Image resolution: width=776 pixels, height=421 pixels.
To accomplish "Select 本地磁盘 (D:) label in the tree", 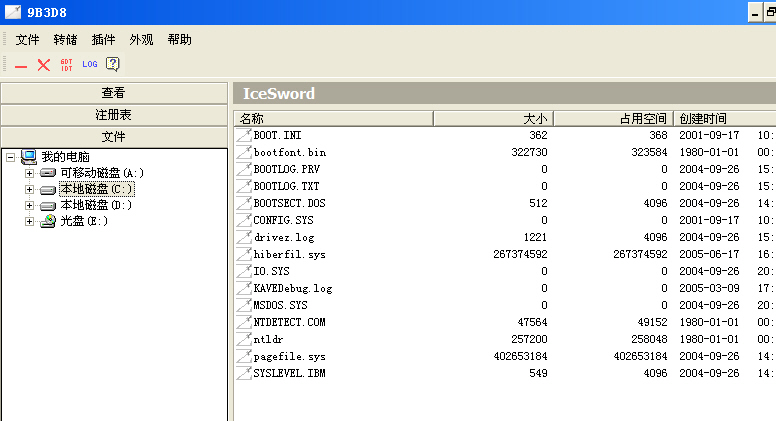I will [x=96, y=205].
